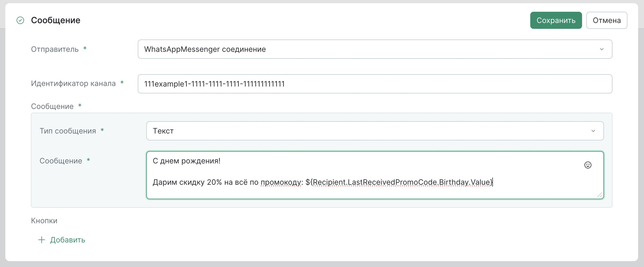Click the 'С днем рождения!' text line
This screenshot has height=267, width=644.
186,161
